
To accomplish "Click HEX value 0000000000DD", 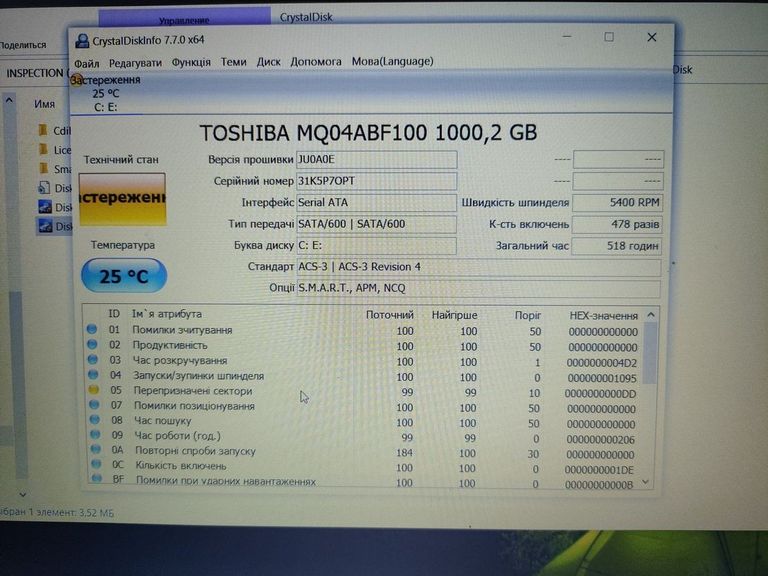I will (600, 394).
